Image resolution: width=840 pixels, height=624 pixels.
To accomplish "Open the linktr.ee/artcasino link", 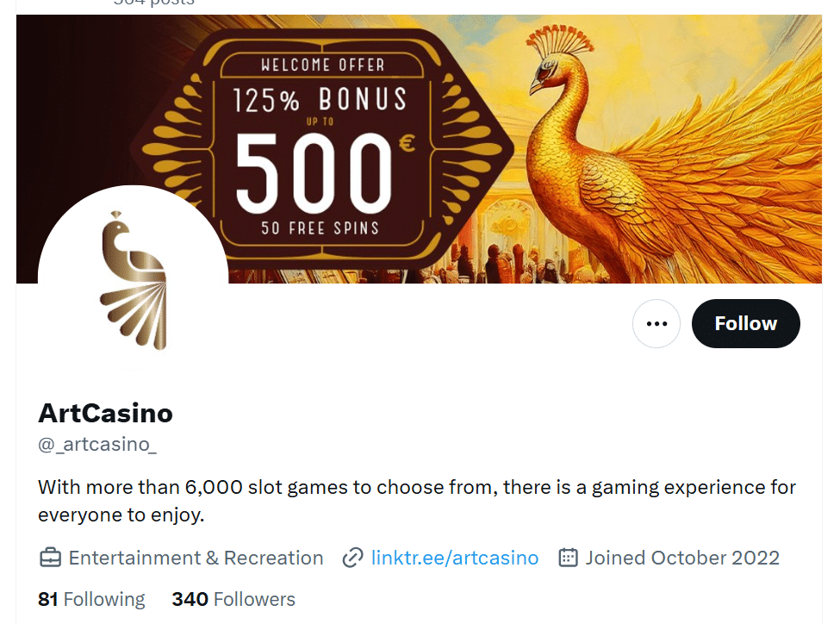I will (455, 558).
